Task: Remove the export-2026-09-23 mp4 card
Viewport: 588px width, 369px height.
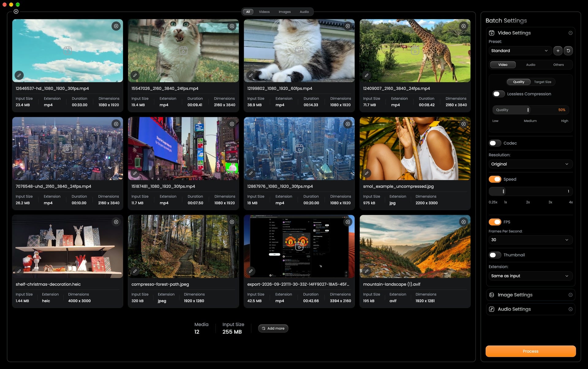Action: (x=348, y=222)
